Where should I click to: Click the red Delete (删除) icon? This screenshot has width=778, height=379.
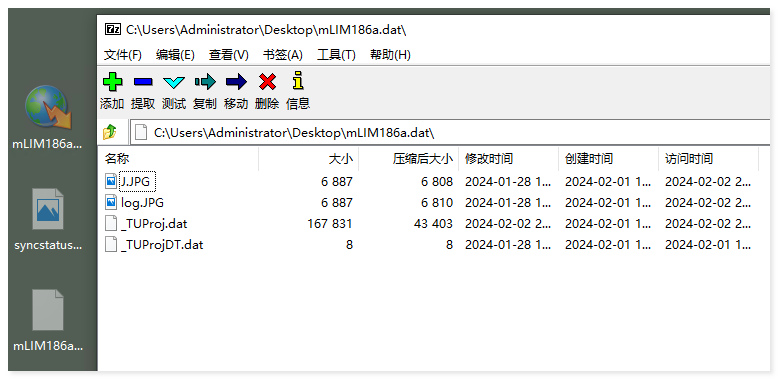click(x=267, y=81)
